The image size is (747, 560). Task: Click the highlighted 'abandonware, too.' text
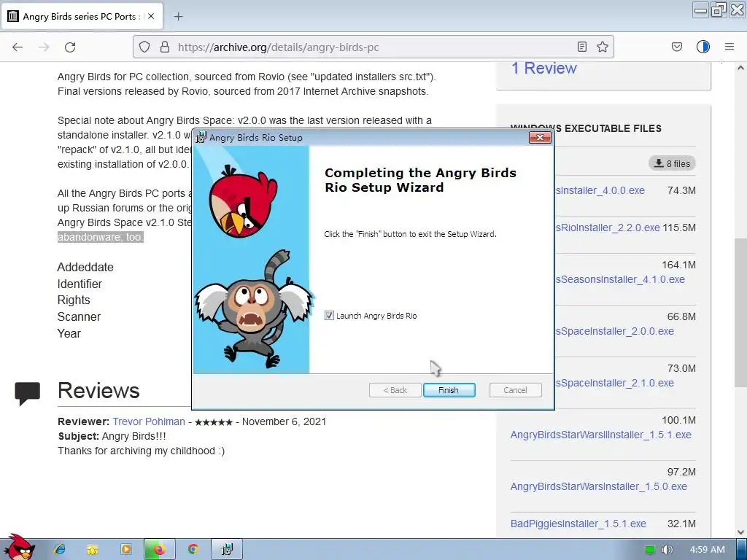pyautogui.click(x=100, y=237)
